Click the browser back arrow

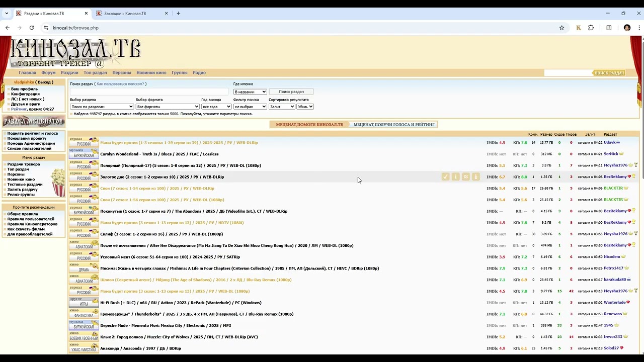click(x=8, y=28)
